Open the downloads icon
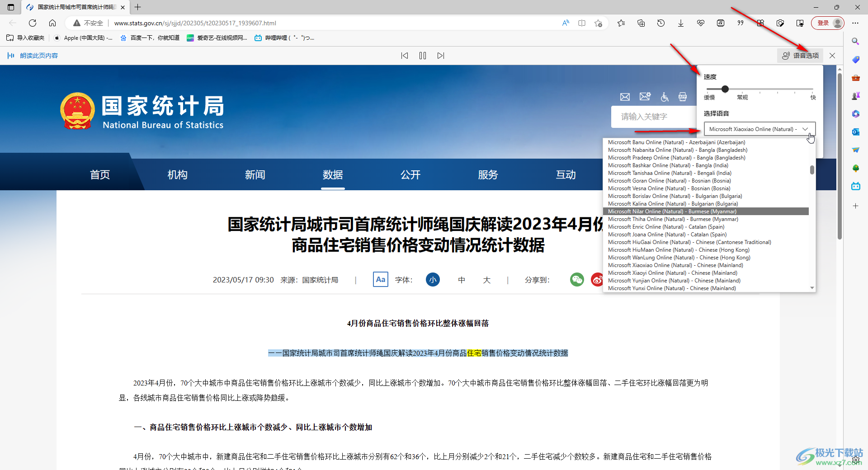868x470 pixels. click(x=681, y=23)
